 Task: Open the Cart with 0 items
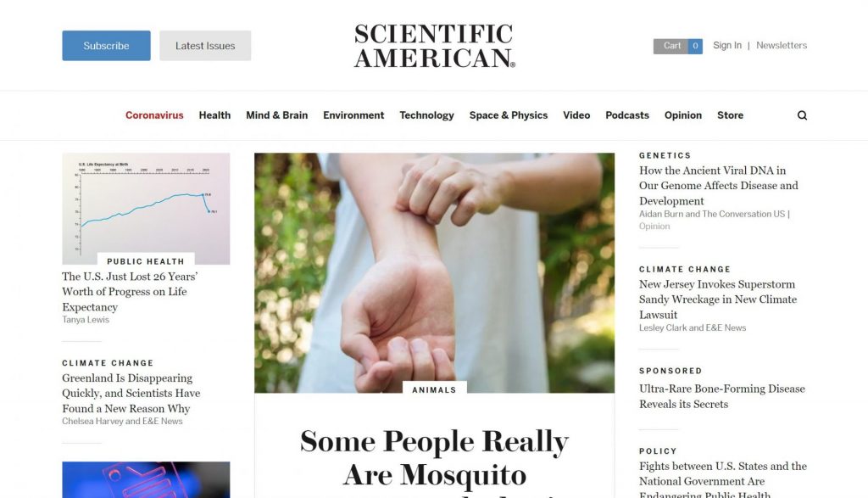(x=677, y=46)
